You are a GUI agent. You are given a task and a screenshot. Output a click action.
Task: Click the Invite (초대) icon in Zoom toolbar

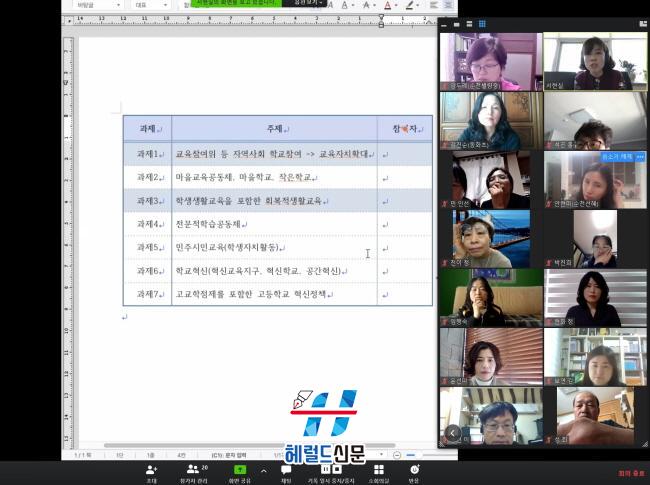click(151, 470)
